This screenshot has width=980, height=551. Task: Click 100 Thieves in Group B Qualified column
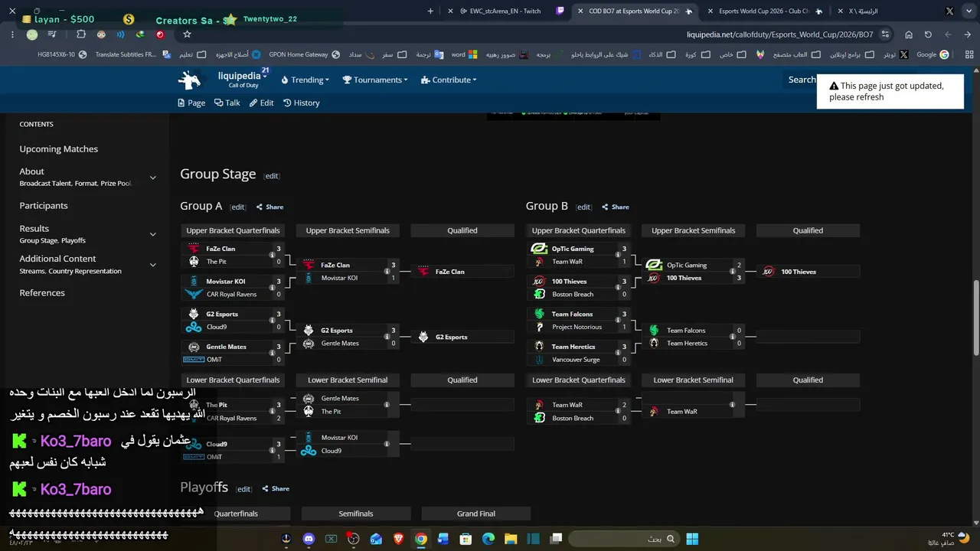click(x=799, y=272)
